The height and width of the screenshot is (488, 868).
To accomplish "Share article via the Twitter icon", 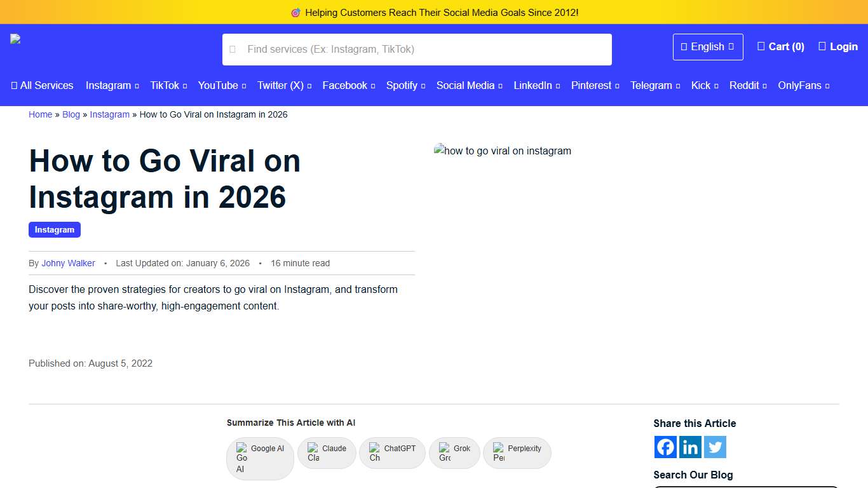I will (714, 447).
